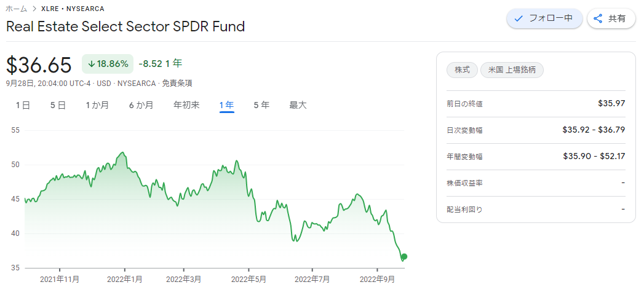The width and height of the screenshot is (644, 290).
Task: Select the 年初来 range tab
Action: click(x=186, y=106)
